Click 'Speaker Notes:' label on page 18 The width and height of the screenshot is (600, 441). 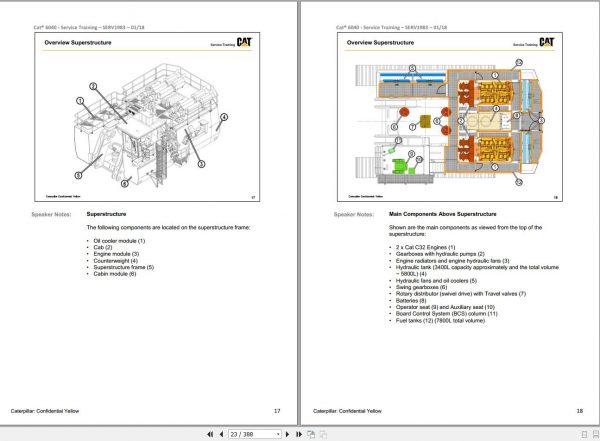(x=354, y=214)
